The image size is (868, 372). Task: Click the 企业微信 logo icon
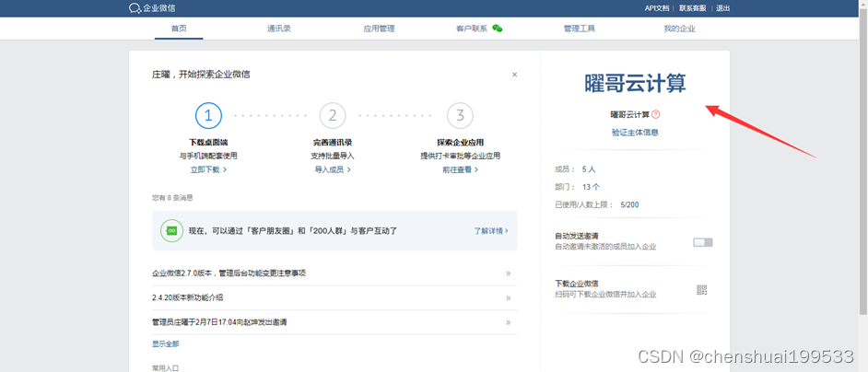[135, 8]
